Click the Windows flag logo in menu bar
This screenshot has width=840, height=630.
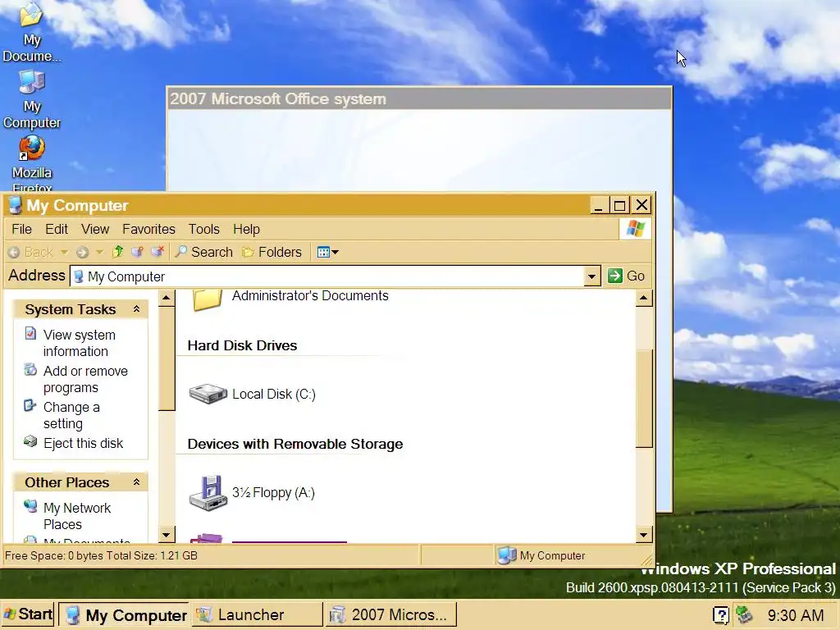click(636, 229)
